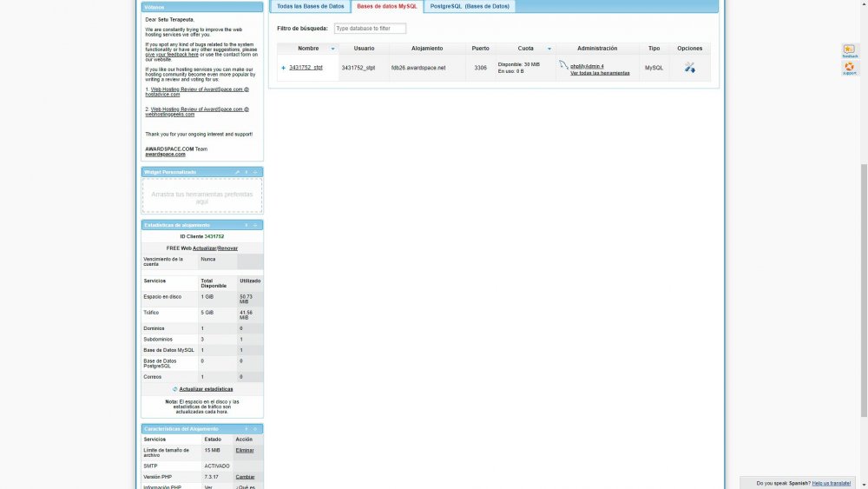This screenshot has width=868, height=489.
Task: Click the Widget Personalizado drop area placeholder
Action: [202, 195]
